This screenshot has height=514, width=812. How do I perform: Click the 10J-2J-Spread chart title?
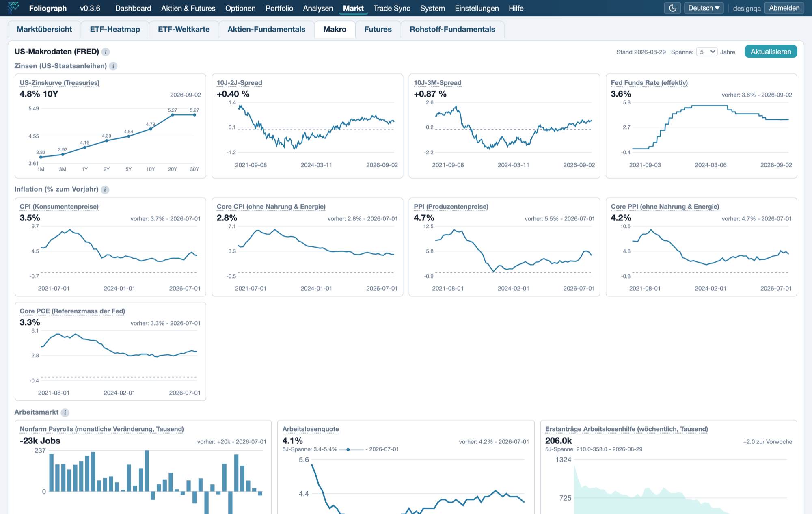pos(240,83)
